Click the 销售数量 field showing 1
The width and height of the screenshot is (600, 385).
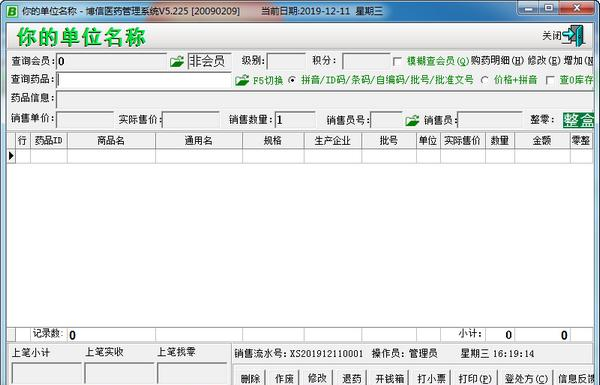coord(295,120)
